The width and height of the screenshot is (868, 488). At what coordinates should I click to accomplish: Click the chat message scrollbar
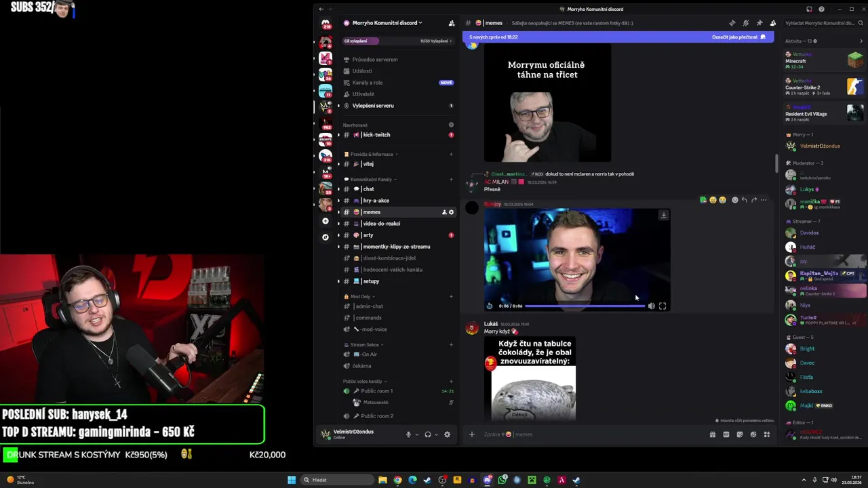coord(777,163)
